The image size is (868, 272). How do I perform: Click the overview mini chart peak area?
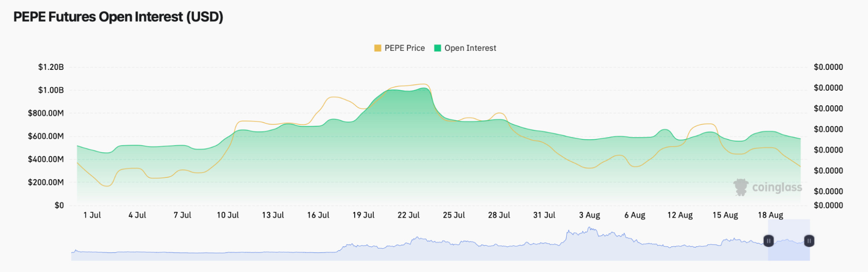click(x=588, y=232)
